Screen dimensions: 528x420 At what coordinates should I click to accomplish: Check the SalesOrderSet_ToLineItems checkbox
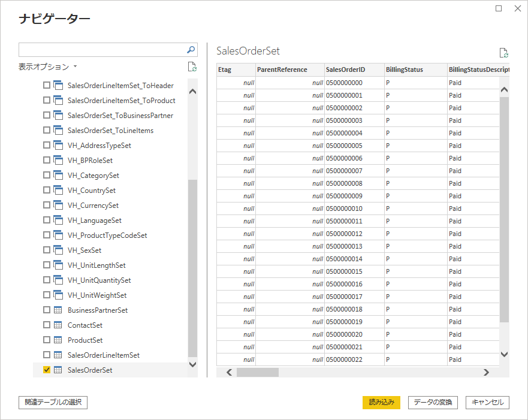(47, 130)
